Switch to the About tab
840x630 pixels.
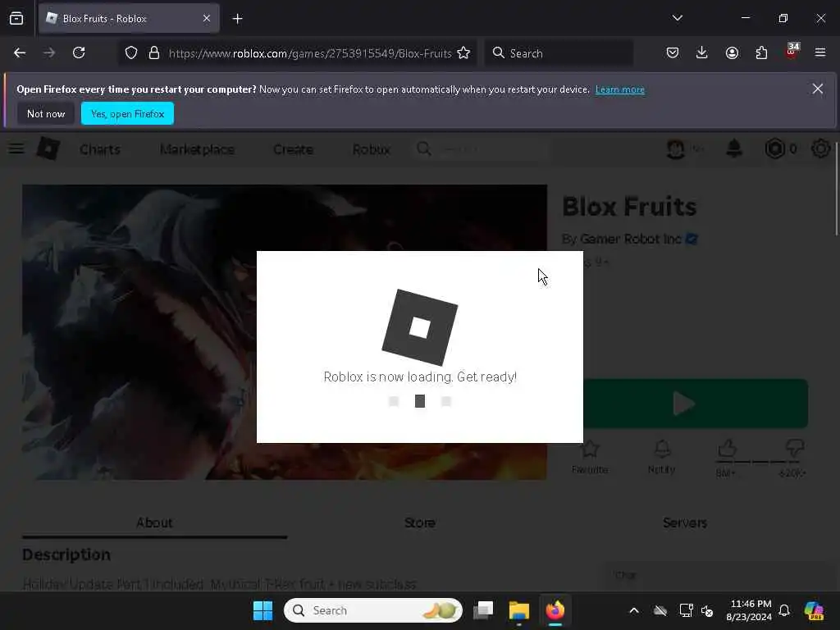[x=154, y=523]
